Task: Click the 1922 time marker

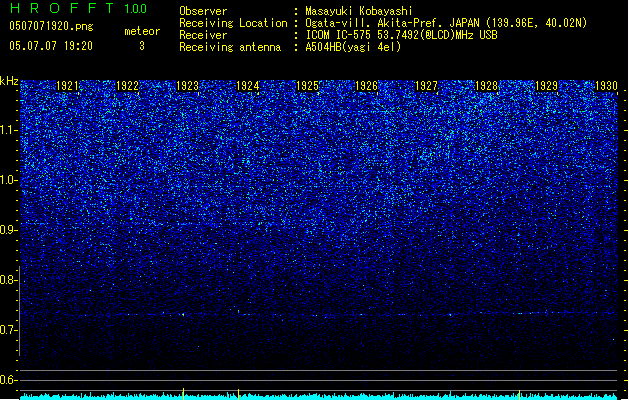Action: (127, 86)
